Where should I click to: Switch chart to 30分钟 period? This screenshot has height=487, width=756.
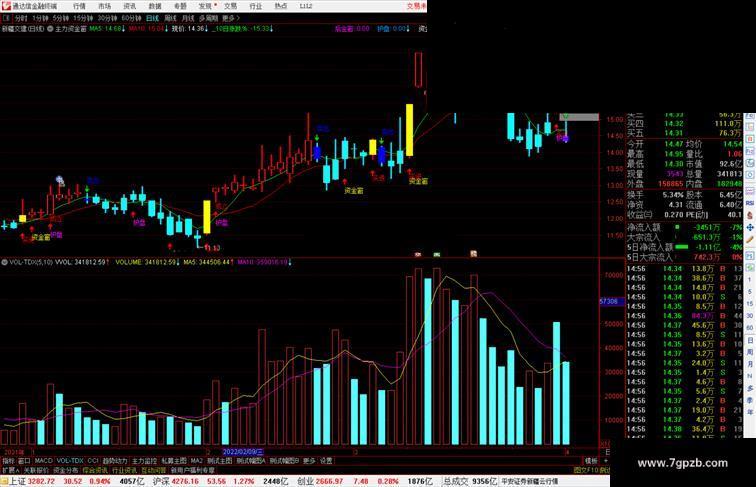(x=107, y=18)
